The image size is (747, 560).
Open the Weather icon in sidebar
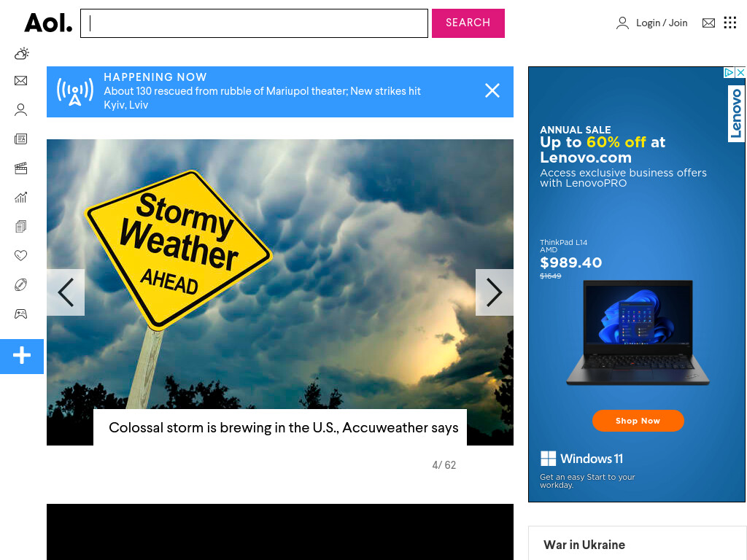tap(21, 53)
